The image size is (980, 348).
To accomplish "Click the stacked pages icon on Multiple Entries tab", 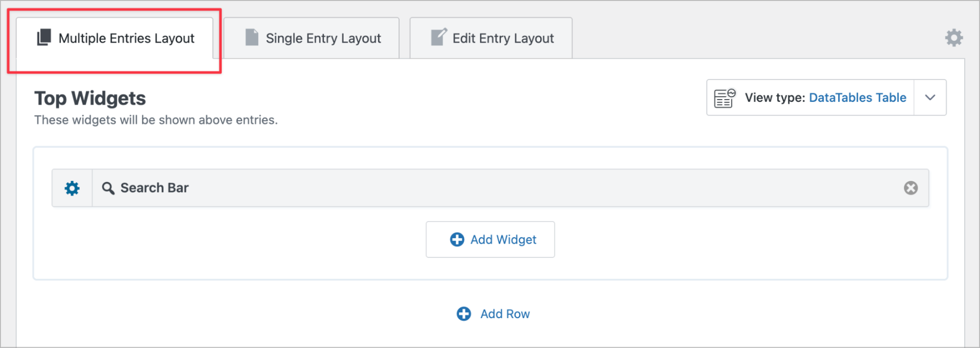I will (44, 37).
